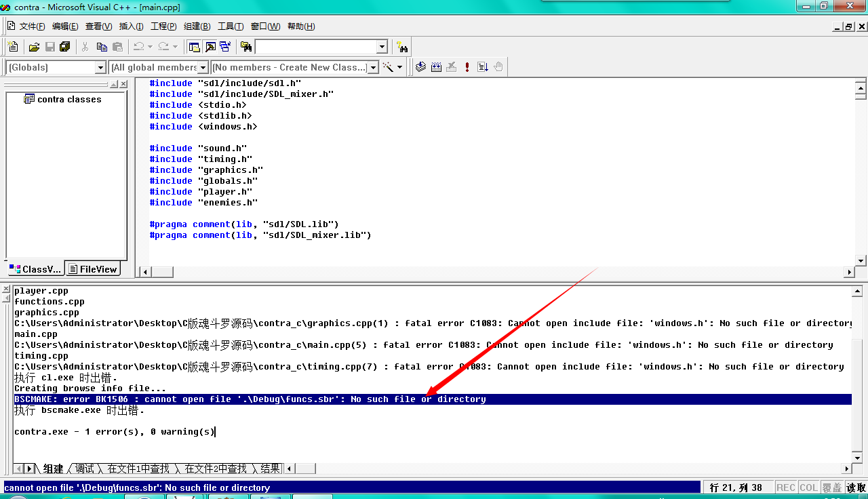Viewport: 868px width, 499px height.
Task: Open the 查看(V) menu
Action: [x=98, y=26]
